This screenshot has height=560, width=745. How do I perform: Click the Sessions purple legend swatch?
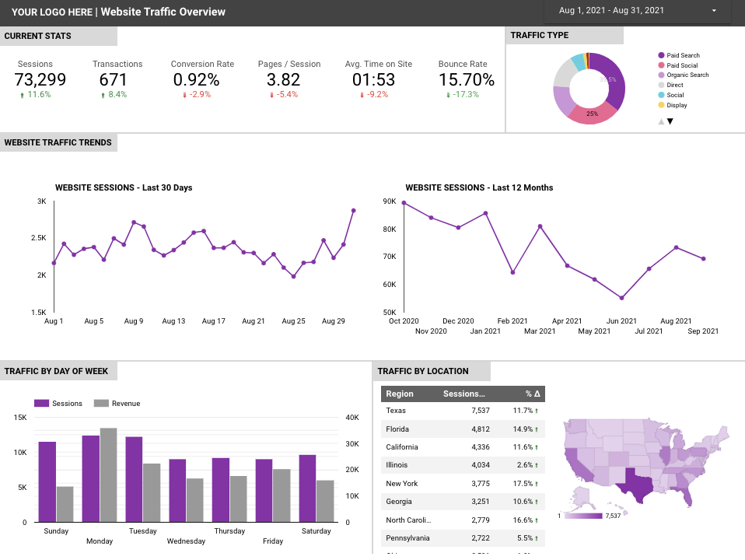click(x=41, y=403)
